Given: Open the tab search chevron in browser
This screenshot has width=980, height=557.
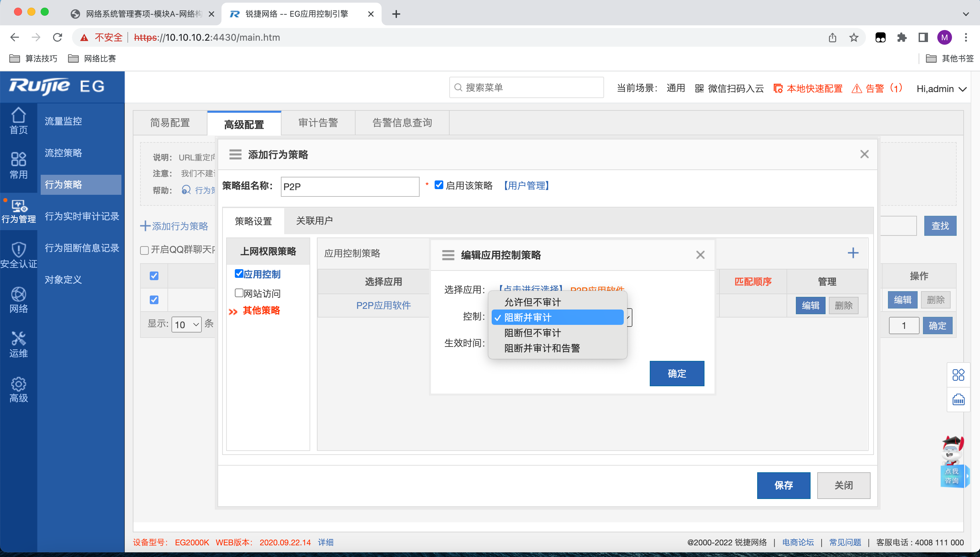Looking at the screenshot, I should point(966,14).
